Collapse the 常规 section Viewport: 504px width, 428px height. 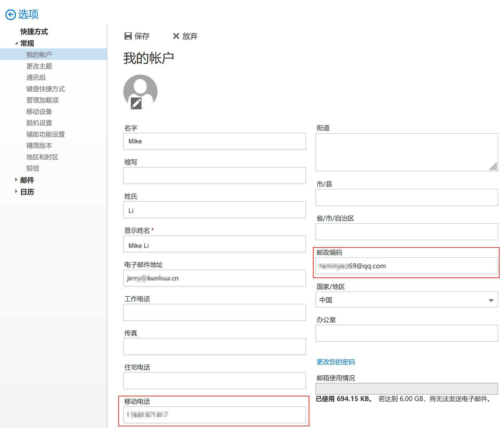16,43
